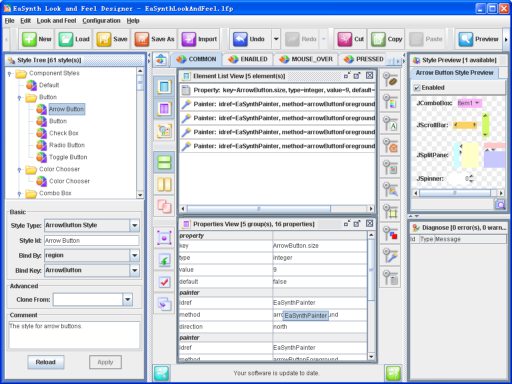Click the teal icon at bottom left of status
The width and height of the screenshot is (512, 384).
coord(161,373)
